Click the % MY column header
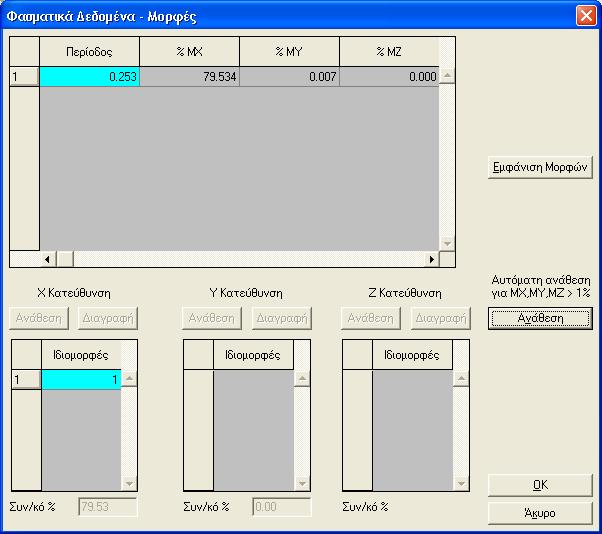This screenshot has width=602, height=534. (x=289, y=52)
